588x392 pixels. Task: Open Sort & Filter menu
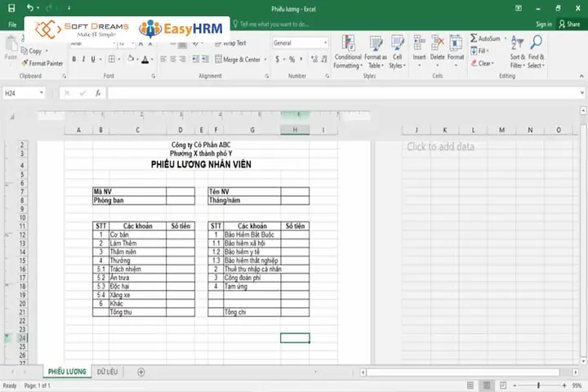(518, 51)
